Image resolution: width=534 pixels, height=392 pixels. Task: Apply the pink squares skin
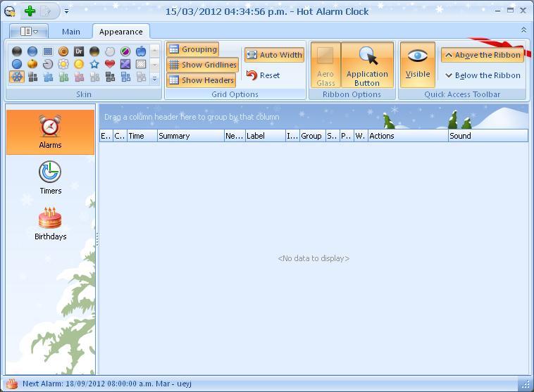point(79,77)
